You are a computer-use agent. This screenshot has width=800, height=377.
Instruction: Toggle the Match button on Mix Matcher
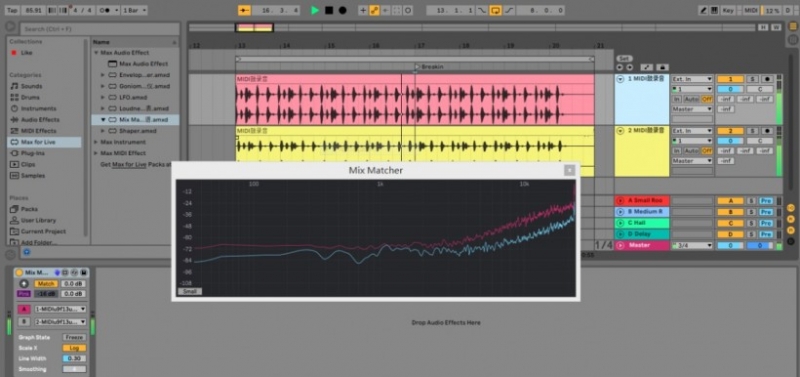click(45, 284)
